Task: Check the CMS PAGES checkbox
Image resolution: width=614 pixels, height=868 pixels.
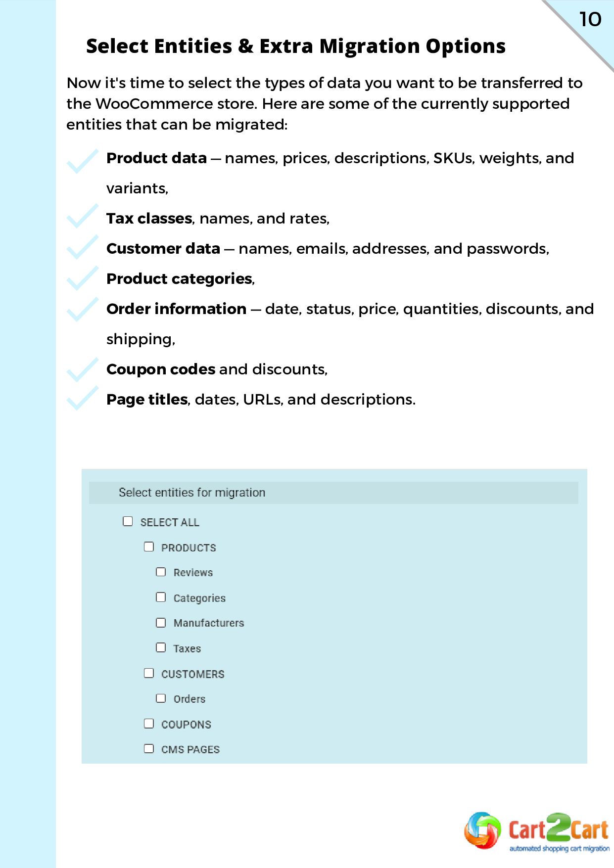Action: [149, 748]
